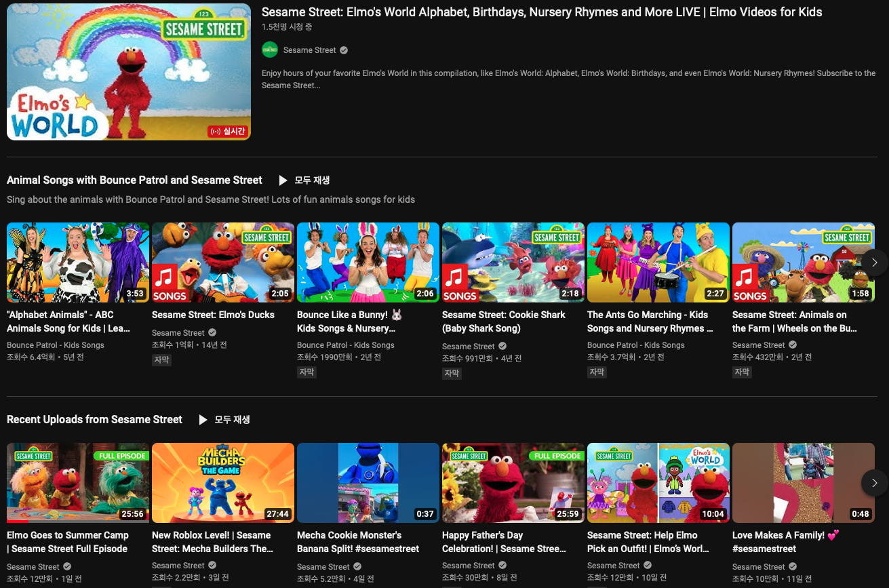Screen dimensions: 889x588
Task: Click Love Makes A Family title
Action: click(786, 542)
